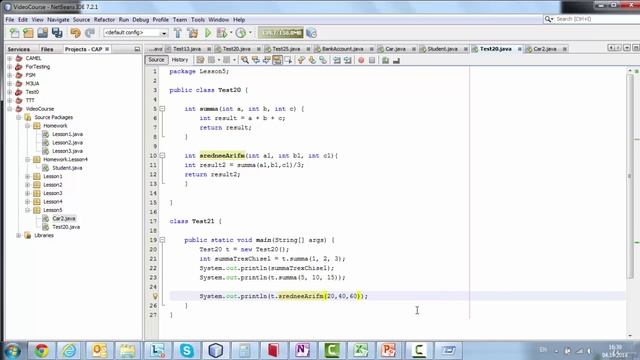The image size is (640, 360).
Task: Collapse the Lesson5 package node
Action: click(27, 210)
